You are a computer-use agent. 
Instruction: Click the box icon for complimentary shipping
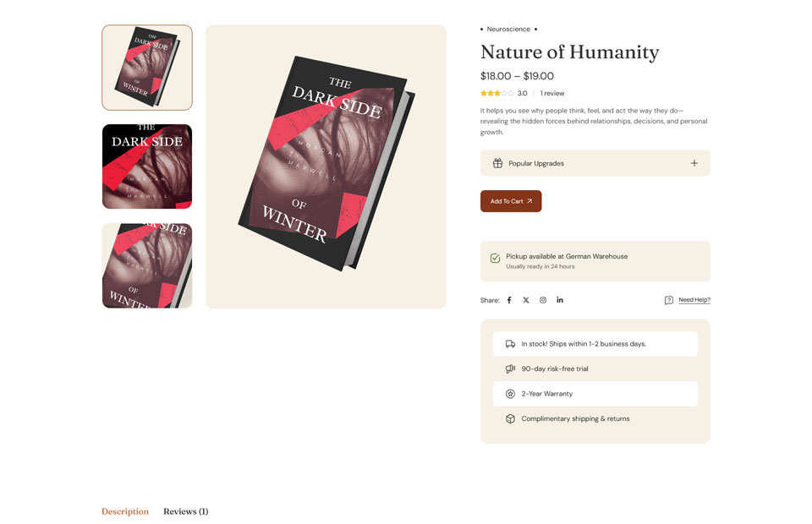(510, 418)
